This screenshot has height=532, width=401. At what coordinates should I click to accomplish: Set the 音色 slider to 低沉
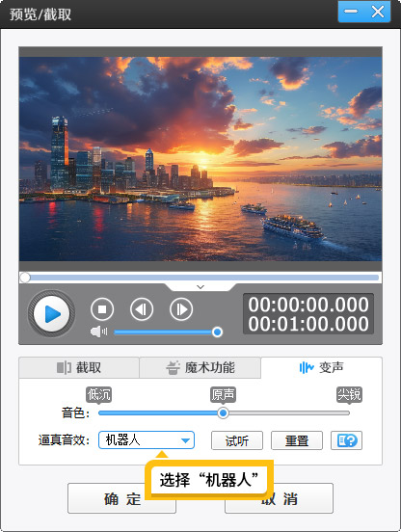pos(99,412)
